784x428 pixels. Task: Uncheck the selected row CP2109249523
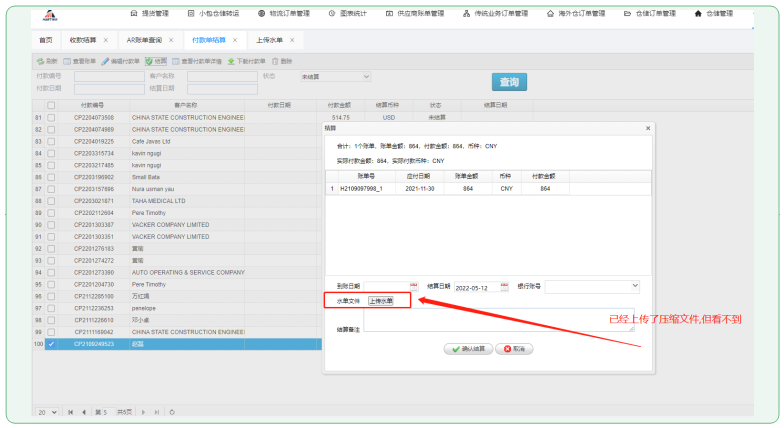click(x=51, y=344)
